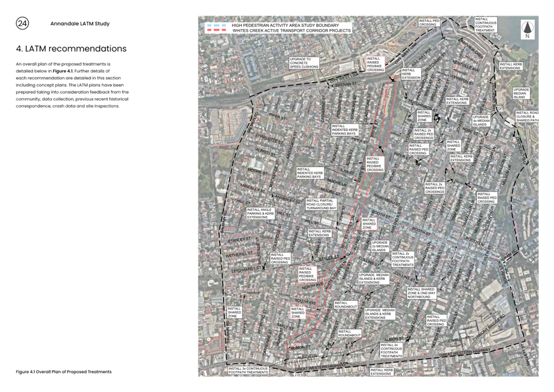Click 'Install Shared Zone & One-Way Northbound' label
The height and width of the screenshot is (392, 554).
(x=422, y=293)
